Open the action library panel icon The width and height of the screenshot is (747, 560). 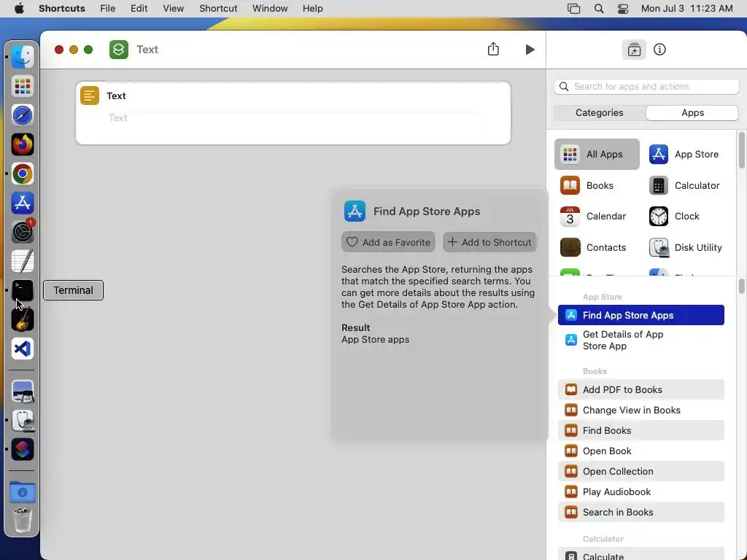tap(634, 50)
